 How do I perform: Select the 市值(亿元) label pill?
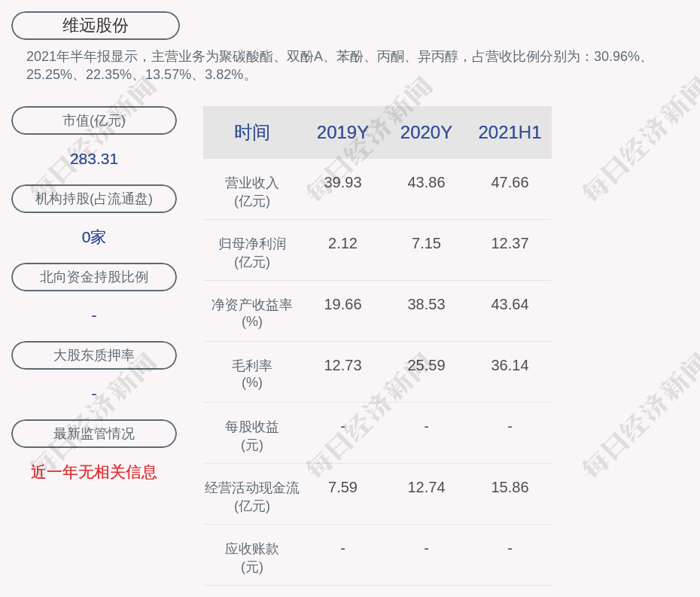pyautogui.click(x=94, y=120)
